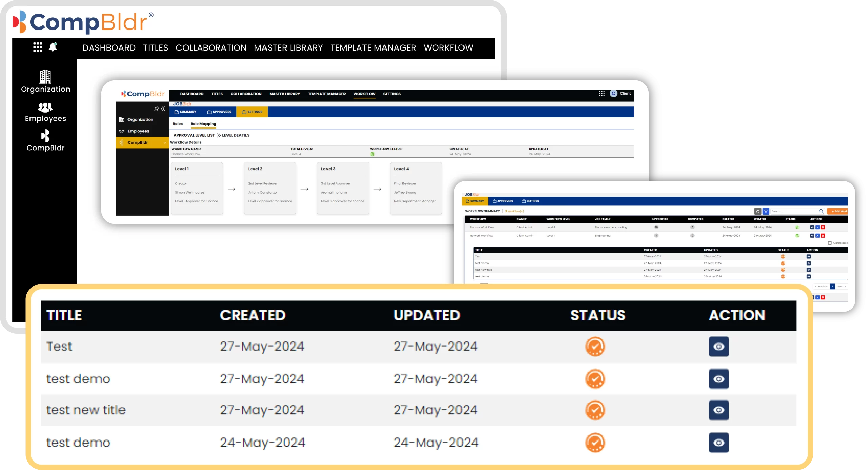Select WORKFLOW in the large header menu

point(448,48)
